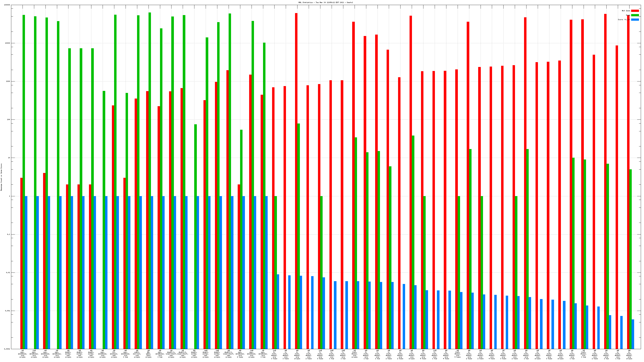Click the 14@ dnsbl.sorbs.net x-axis label
644x362 pixels.
205,354
